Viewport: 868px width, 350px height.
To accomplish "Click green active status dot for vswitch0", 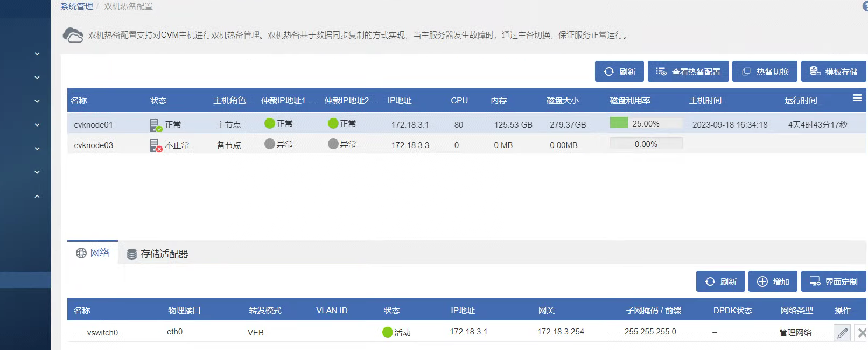I will [x=387, y=332].
